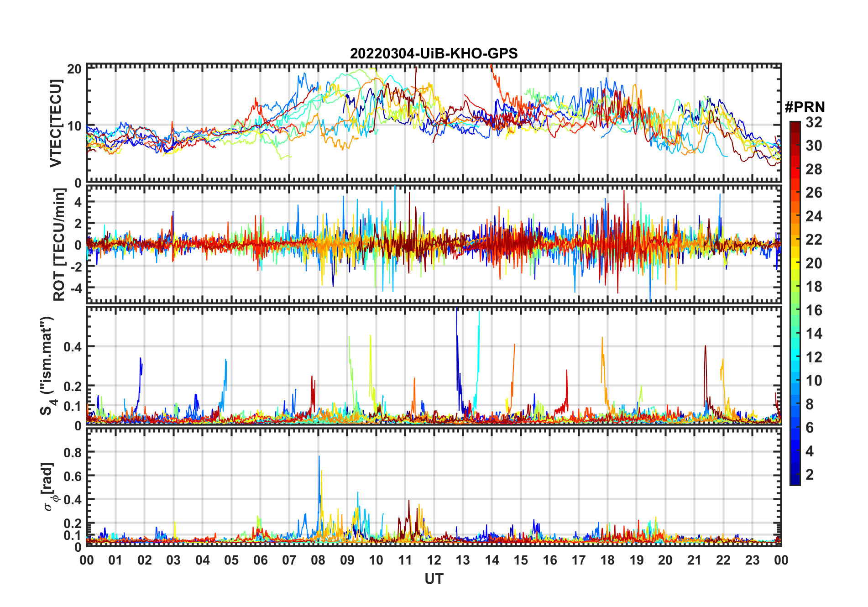Screen dimensions: 868x607
Task: Click the 20 value on VTEC axis
Action: tap(74, 69)
